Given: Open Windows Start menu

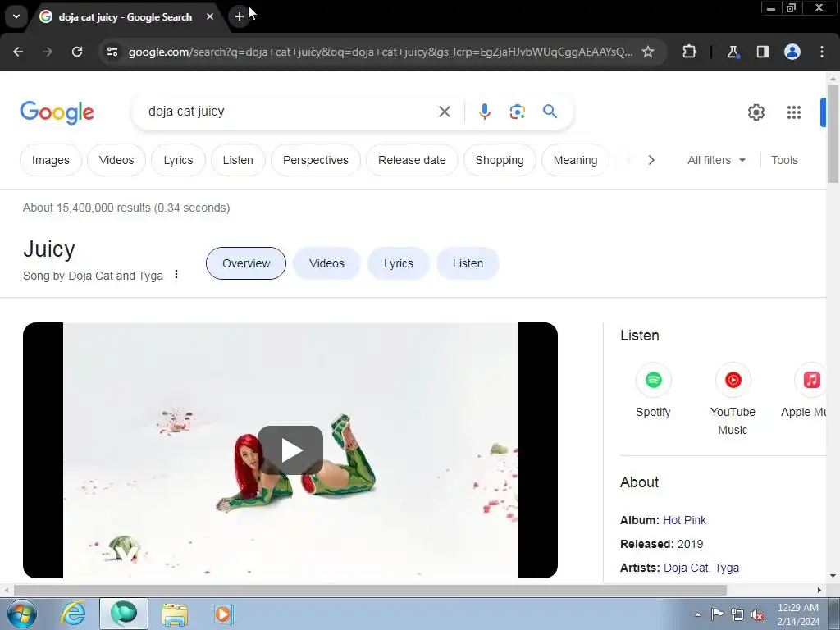Looking at the screenshot, I should tap(22, 614).
